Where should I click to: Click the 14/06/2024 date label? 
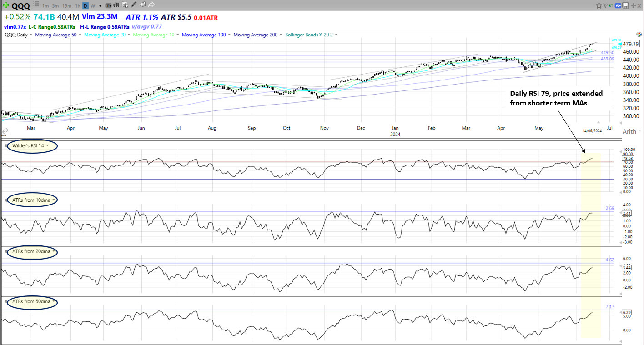(x=592, y=130)
